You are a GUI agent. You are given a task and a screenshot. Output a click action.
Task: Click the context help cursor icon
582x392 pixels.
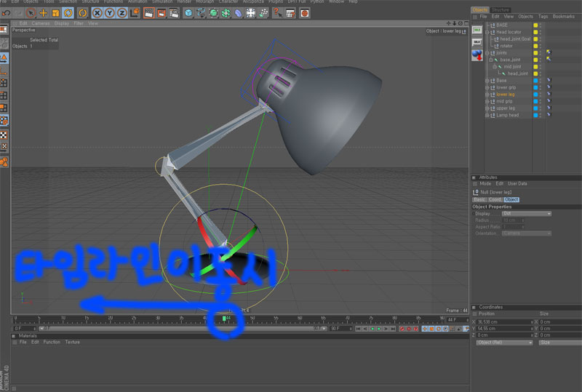coord(278,13)
